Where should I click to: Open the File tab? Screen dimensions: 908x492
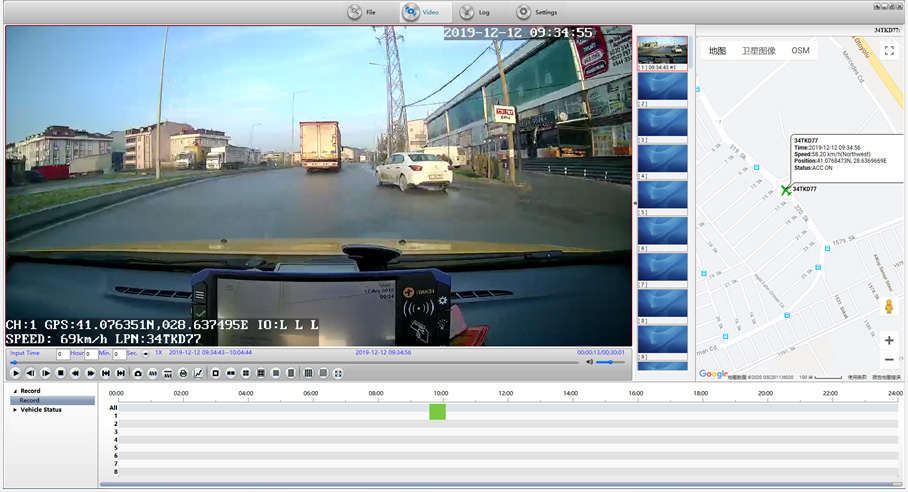[x=363, y=12]
